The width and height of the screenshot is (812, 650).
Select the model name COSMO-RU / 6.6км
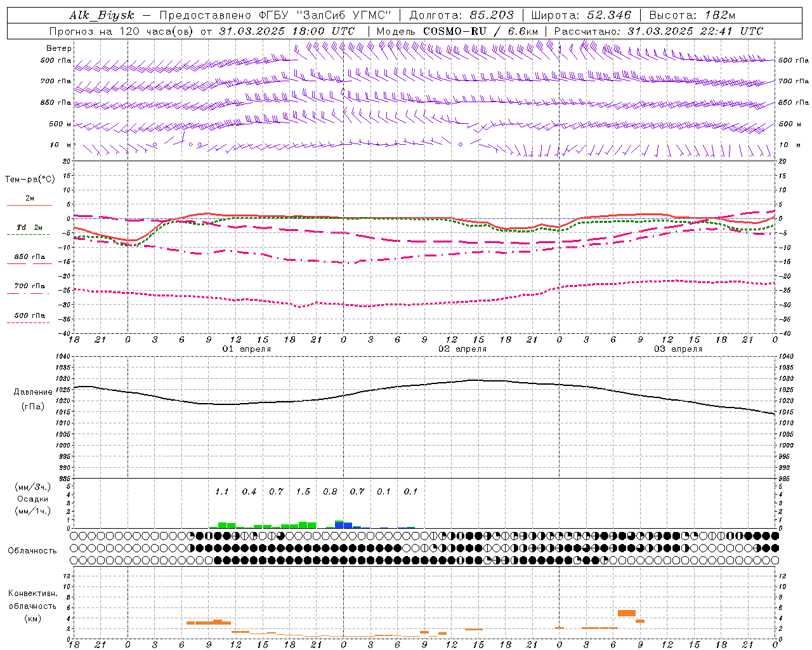tap(480, 31)
